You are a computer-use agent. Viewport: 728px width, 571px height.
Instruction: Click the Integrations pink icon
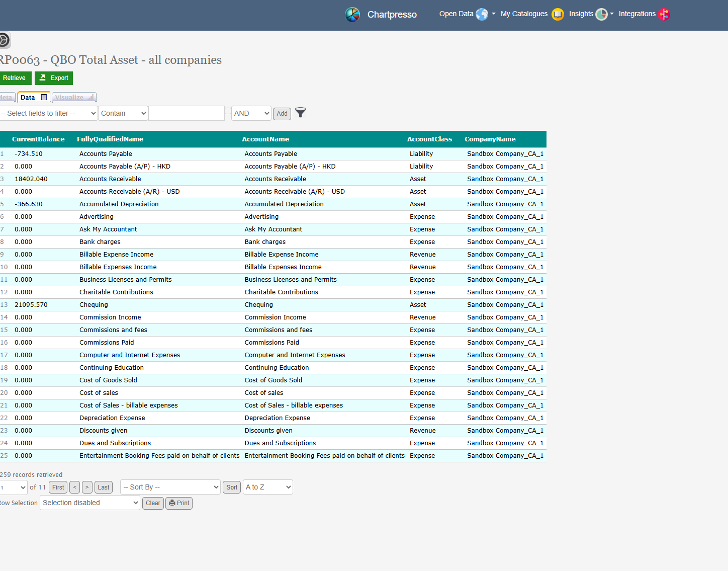click(664, 14)
